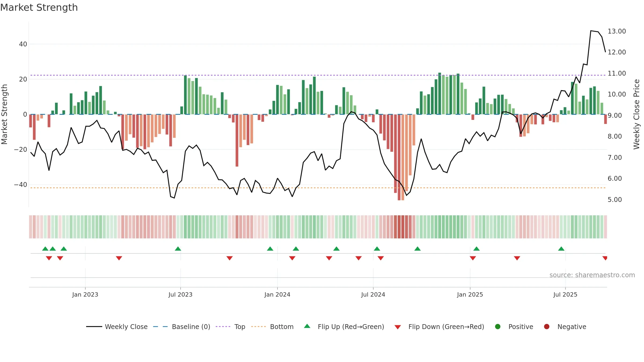Click the Jan 2024 x-axis label
Image resolution: width=644 pixels, height=362 pixels.
click(x=277, y=295)
